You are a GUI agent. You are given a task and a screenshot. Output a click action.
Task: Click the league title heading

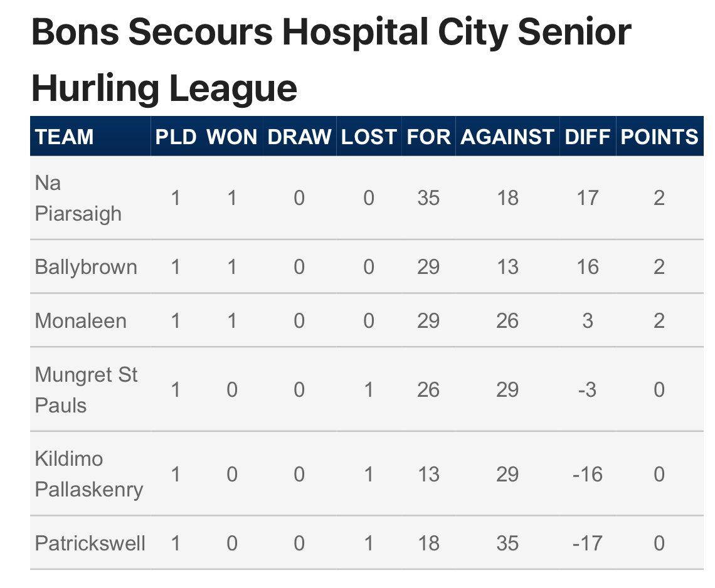point(331,60)
